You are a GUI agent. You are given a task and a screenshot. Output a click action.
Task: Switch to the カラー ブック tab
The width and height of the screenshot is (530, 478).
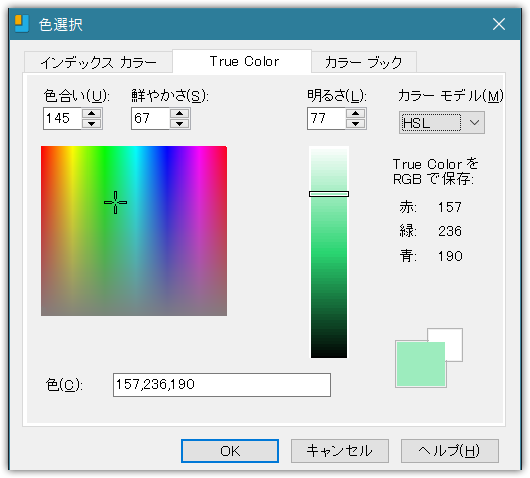[x=364, y=62]
